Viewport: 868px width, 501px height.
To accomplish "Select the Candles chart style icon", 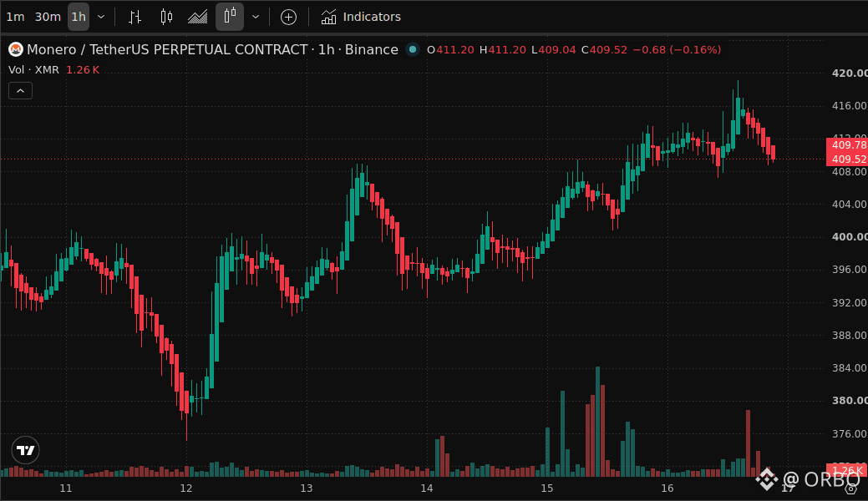I will pos(166,17).
